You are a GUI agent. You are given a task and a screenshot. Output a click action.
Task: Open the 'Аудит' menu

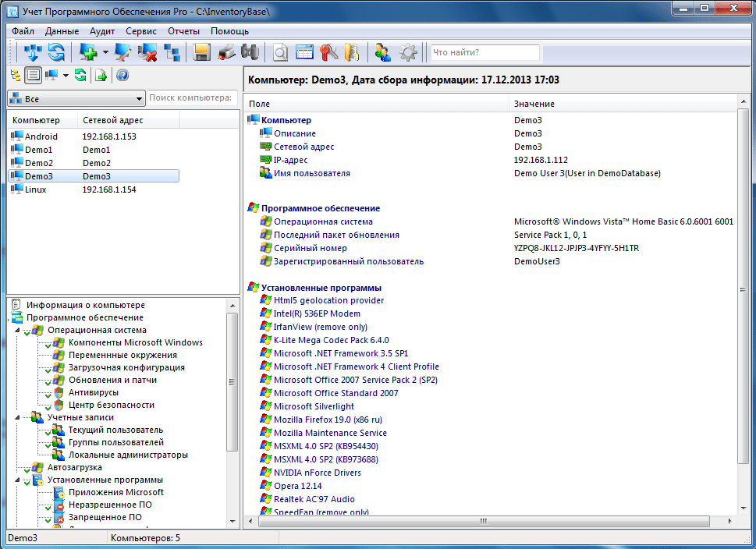click(101, 31)
